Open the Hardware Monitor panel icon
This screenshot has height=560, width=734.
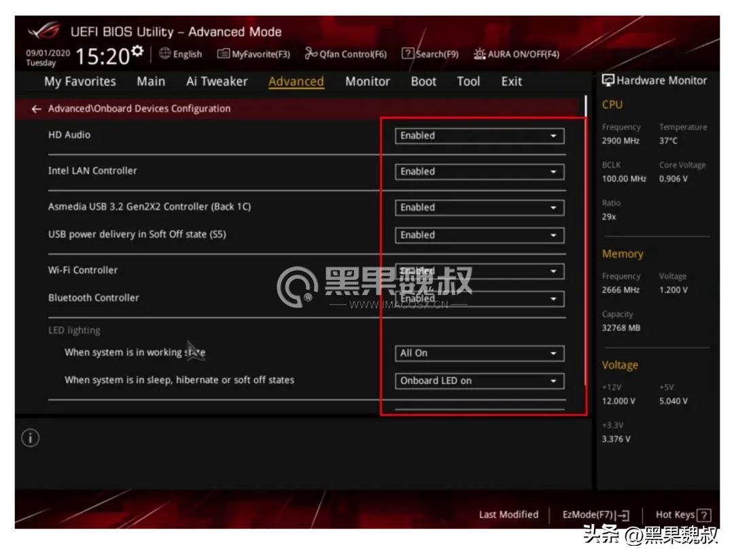pos(607,80)
